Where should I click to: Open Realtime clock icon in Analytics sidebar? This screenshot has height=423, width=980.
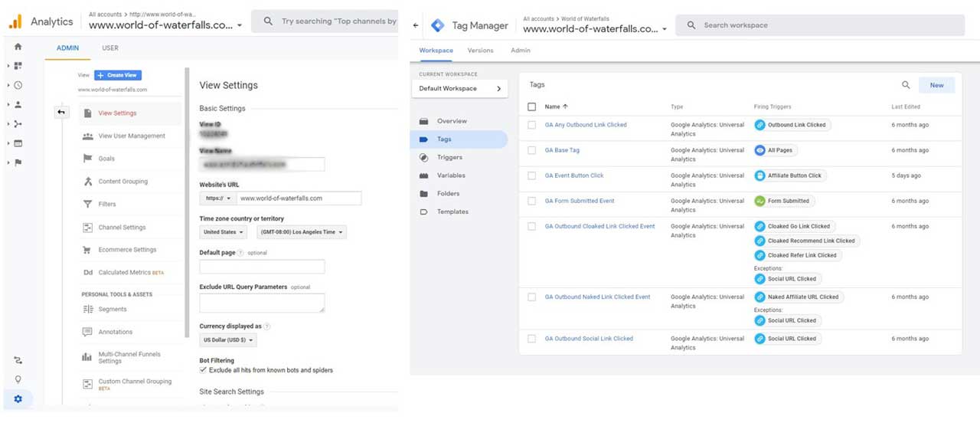coord(18,85)
